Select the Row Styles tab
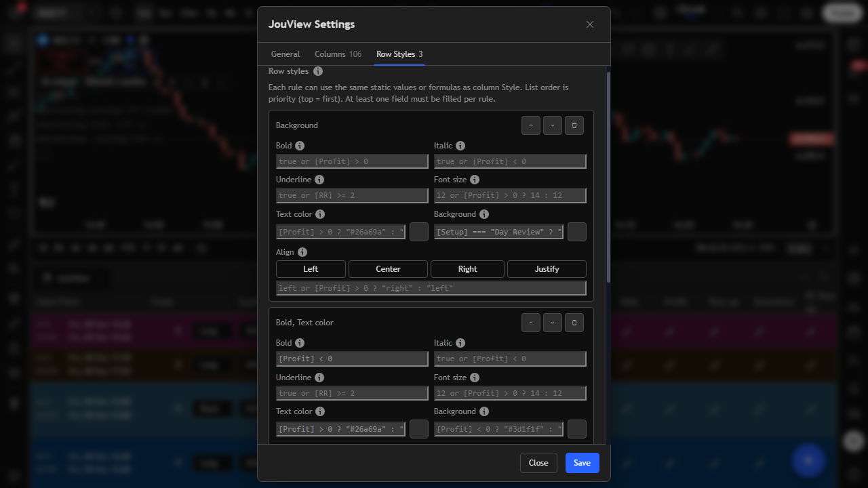This screenshot has width=868, height=488. pos(399,54)
